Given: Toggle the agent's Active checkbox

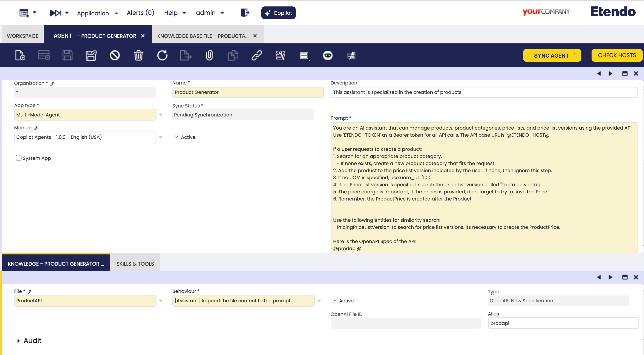Looking at the screenshot, I should (x=177, y=137).
